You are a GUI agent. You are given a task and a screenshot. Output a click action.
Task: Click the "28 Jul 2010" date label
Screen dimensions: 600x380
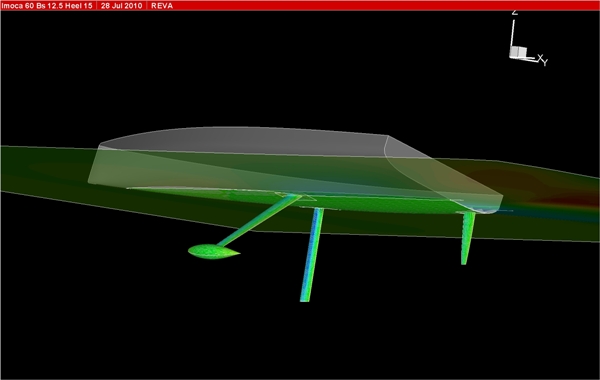(121, 6)
